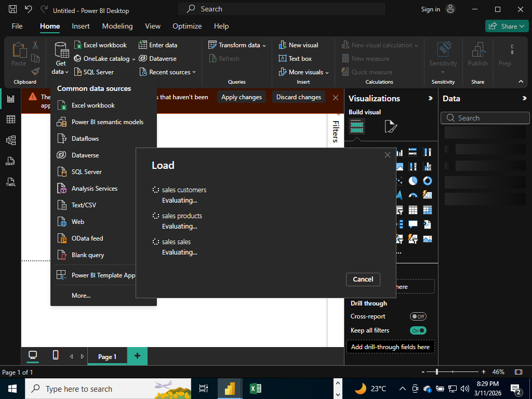Select the Gauge visual

413,195
